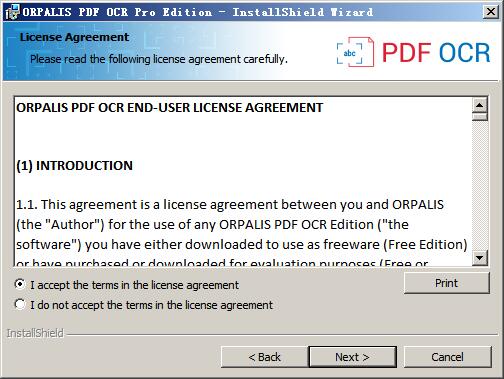Click inside the license agreement text box
The width and height of the screenshot is (504, 379).
(x=243, y=182)
